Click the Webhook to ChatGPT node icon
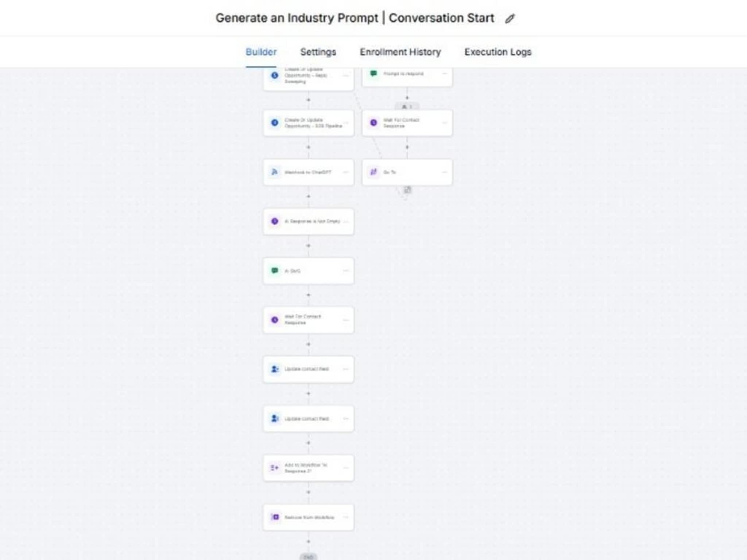 tap(275, 172)
